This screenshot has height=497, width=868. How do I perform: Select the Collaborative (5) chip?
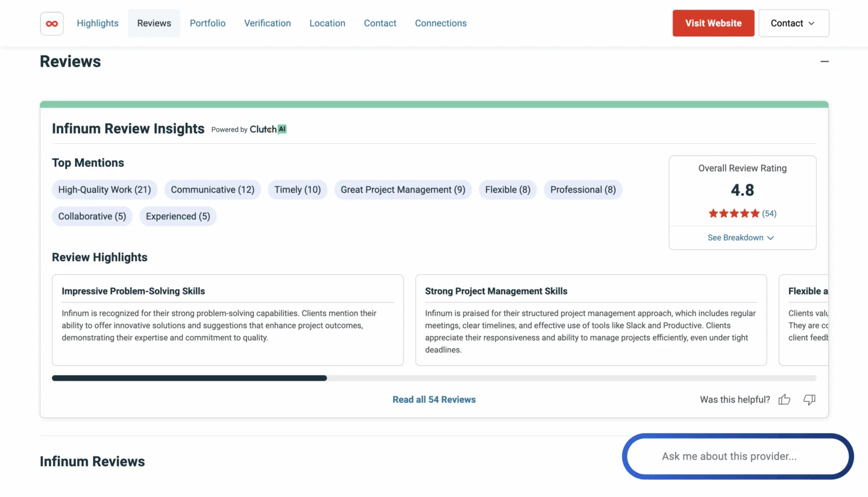click(92, 216)
